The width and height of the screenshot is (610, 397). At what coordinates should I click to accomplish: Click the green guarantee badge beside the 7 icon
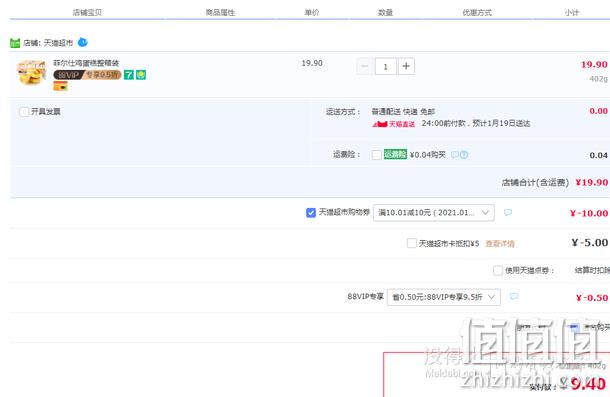141,75
